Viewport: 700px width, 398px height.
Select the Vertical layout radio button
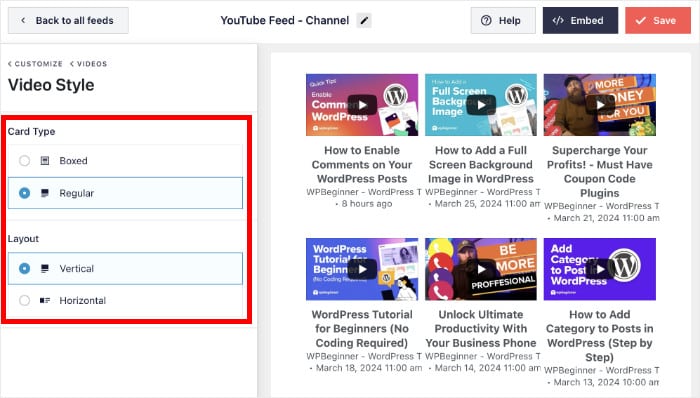(25, 269)
